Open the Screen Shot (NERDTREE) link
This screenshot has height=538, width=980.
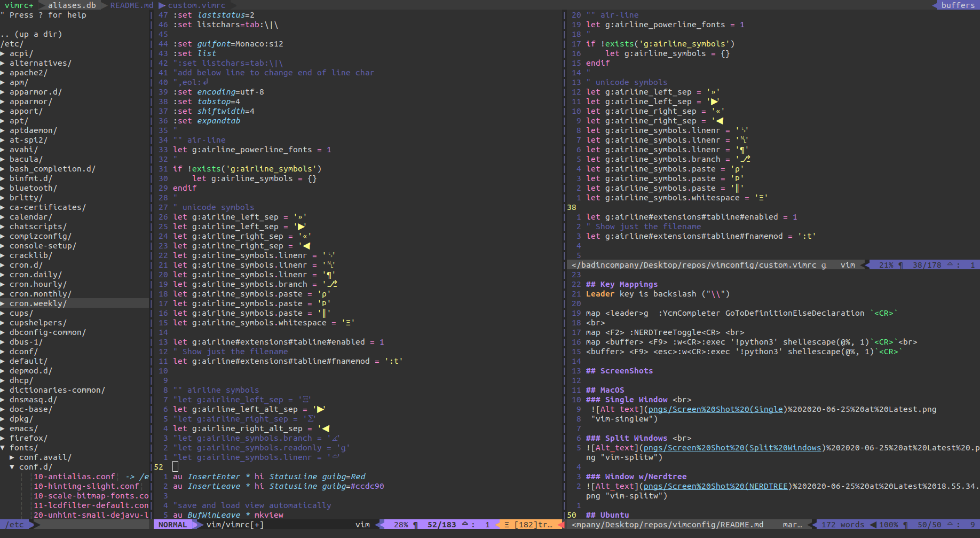716,486
